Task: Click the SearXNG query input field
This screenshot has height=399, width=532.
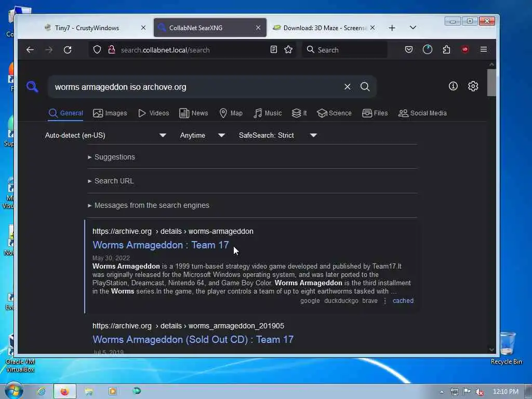Action: 197,87
